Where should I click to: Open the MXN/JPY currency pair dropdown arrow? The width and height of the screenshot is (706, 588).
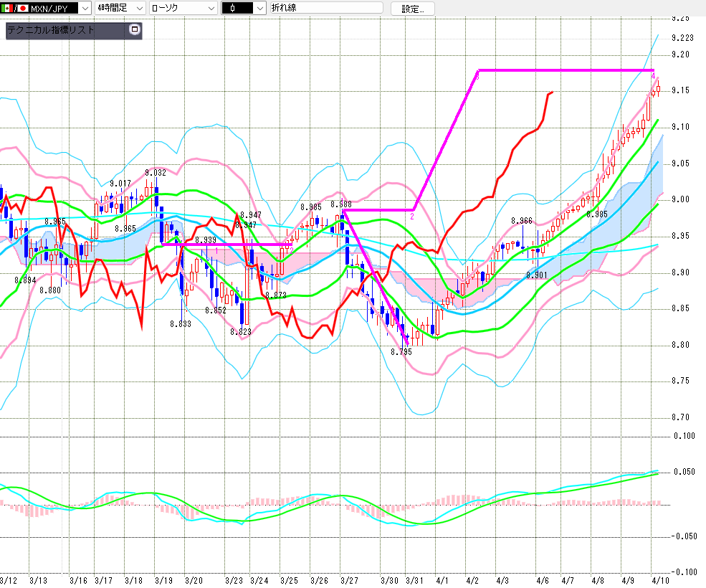[x=85, y=9]
